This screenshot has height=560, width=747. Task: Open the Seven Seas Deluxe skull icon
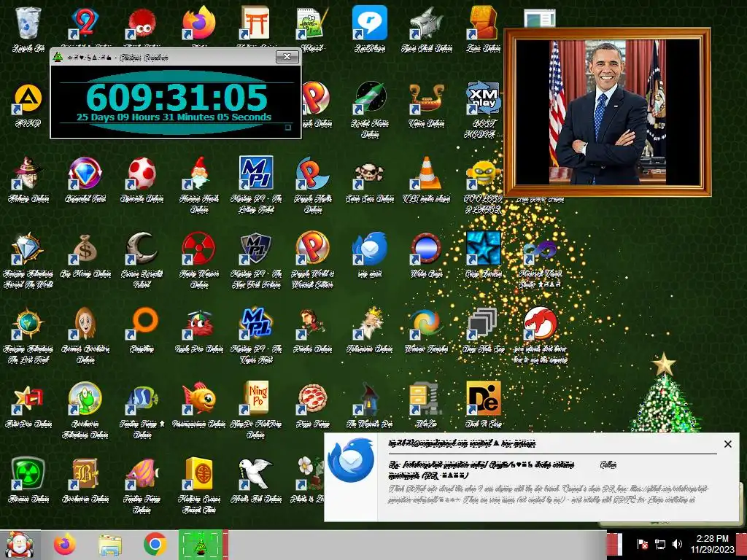[369, 173]
